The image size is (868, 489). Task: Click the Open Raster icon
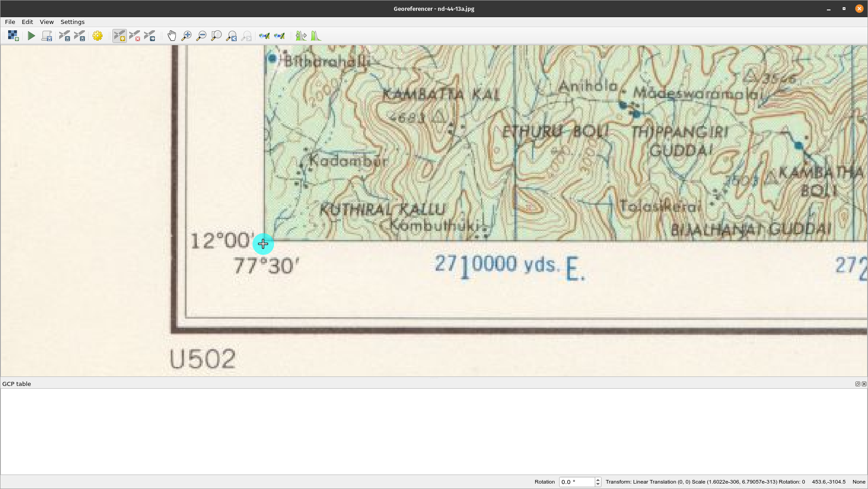coord(13,36)
